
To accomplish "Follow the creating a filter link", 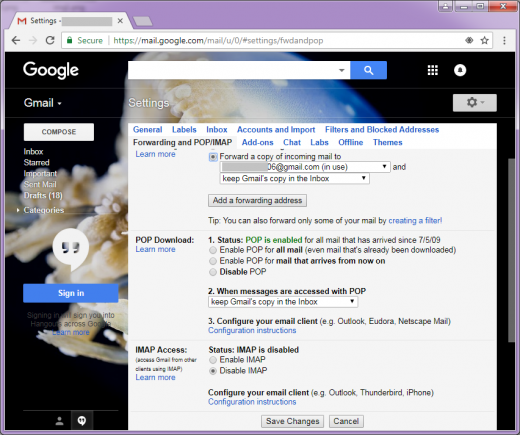I will coord(415,221).
